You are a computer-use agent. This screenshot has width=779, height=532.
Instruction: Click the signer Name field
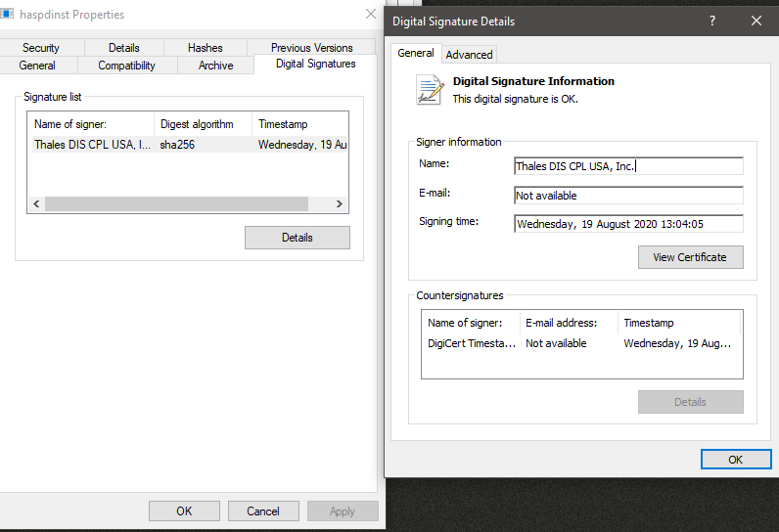(x=628, y=166)
